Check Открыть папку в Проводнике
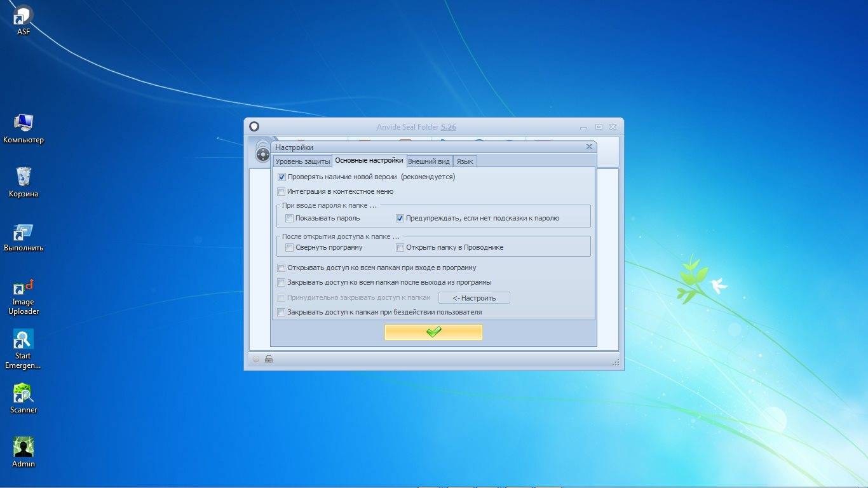 pos(400,247)
